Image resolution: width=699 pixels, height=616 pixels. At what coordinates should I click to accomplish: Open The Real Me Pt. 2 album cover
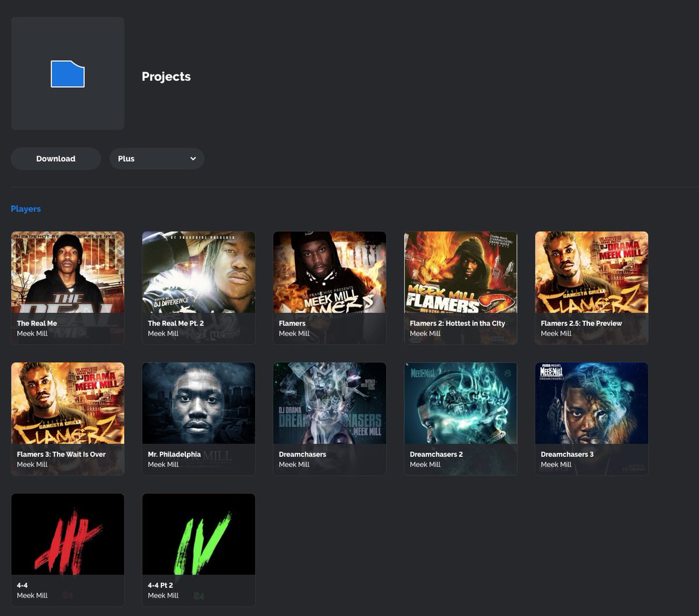(x=199, y=272)
